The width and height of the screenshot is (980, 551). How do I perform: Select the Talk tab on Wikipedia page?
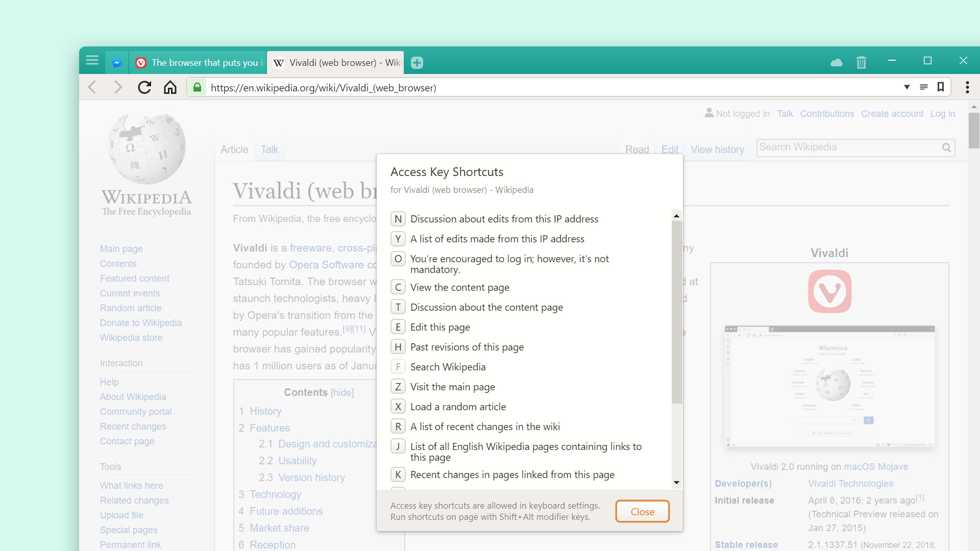268,149
